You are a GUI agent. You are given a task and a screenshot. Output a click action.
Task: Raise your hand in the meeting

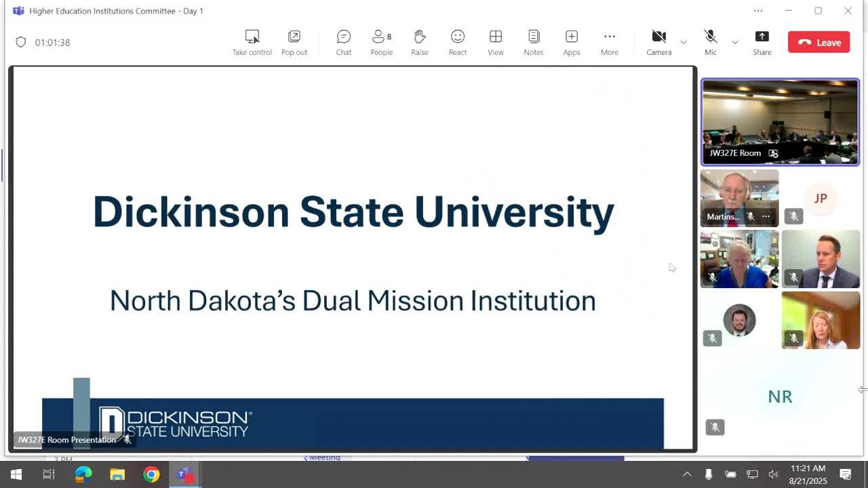click(x=420, y=43)
